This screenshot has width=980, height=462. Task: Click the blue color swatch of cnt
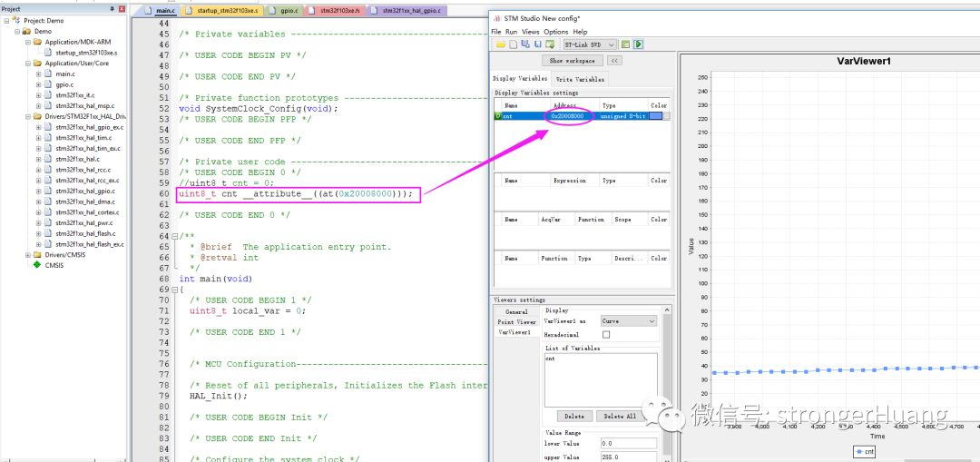click(656, 115)
